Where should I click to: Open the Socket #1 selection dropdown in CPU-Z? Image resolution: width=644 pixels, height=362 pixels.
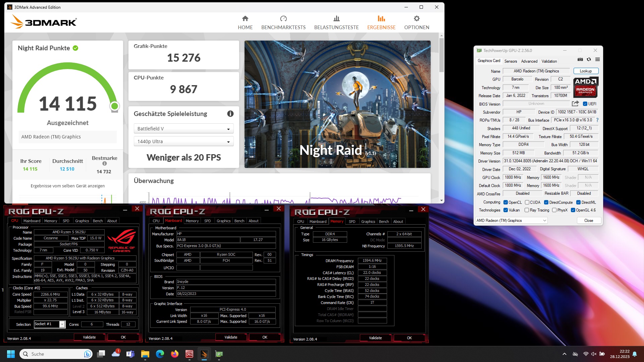pyautogui.click(x=49, y=324)
